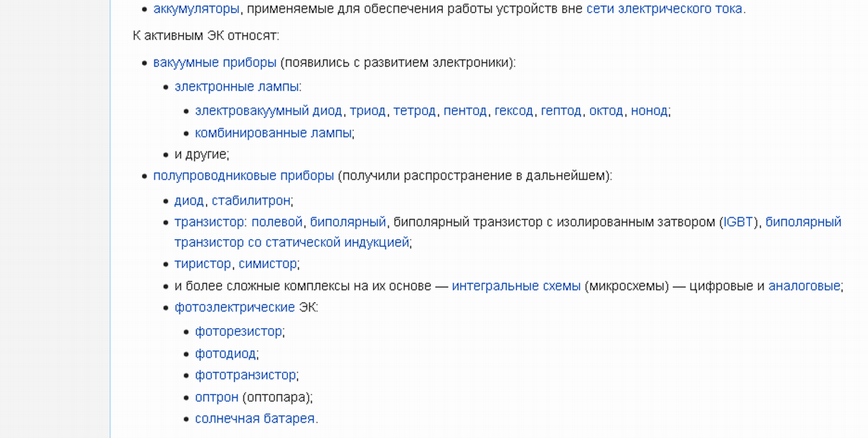This screenshot has height=438, width=868.
Task: Go to the солнечная батарея article
Action: (x=255, y=418)
